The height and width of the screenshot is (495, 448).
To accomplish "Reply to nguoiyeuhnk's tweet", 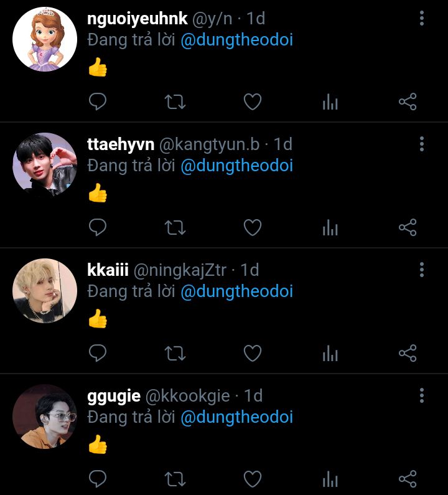I will [x=98, y=101].
